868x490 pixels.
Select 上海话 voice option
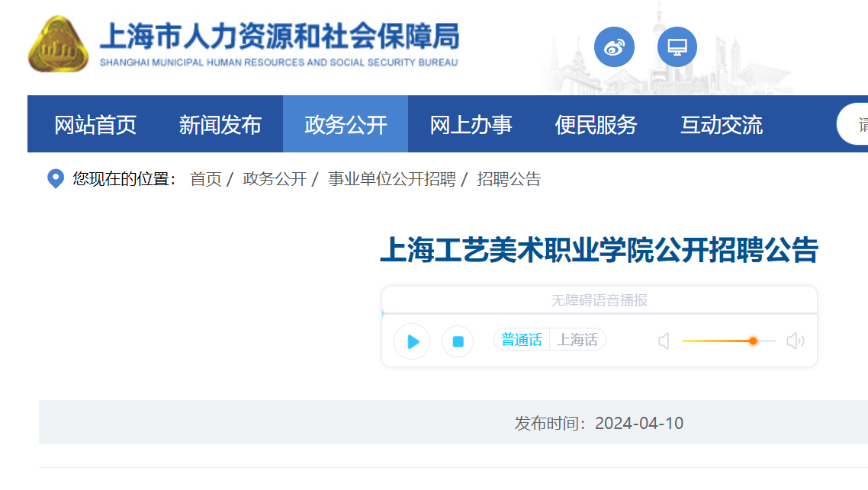click(577, 340)
